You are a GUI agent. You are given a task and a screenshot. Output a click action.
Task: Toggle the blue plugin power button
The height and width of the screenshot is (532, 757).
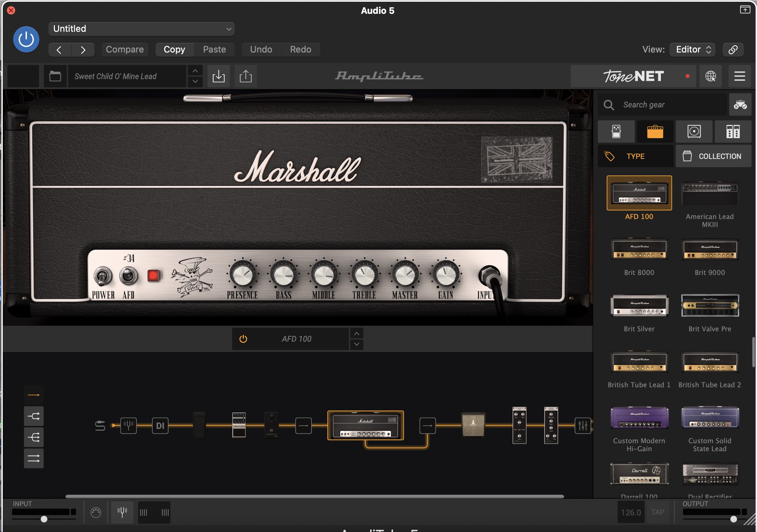point(26,39)
